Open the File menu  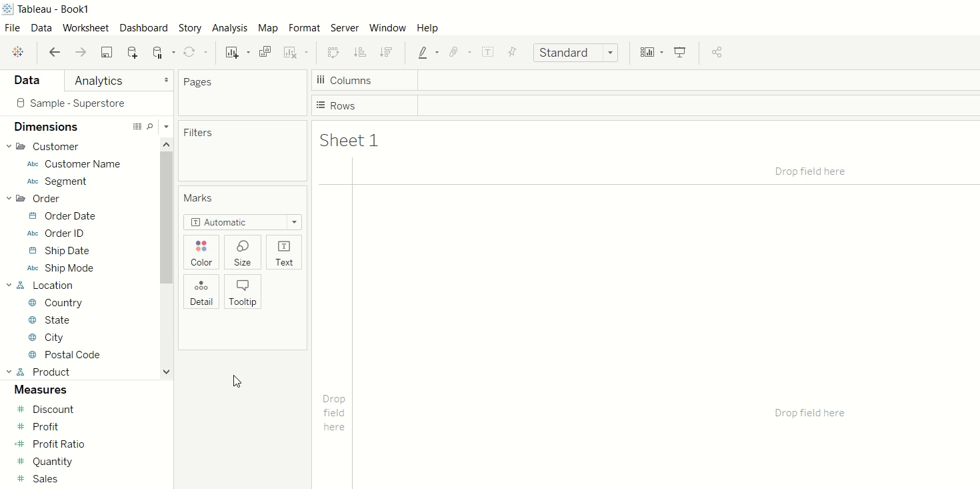[x=12, y=28]
